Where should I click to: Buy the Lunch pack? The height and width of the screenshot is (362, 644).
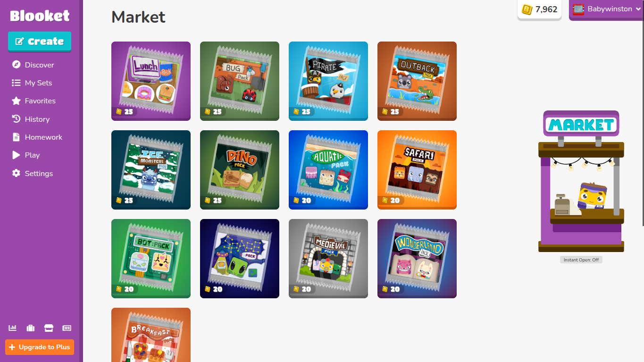click(151, 81)
